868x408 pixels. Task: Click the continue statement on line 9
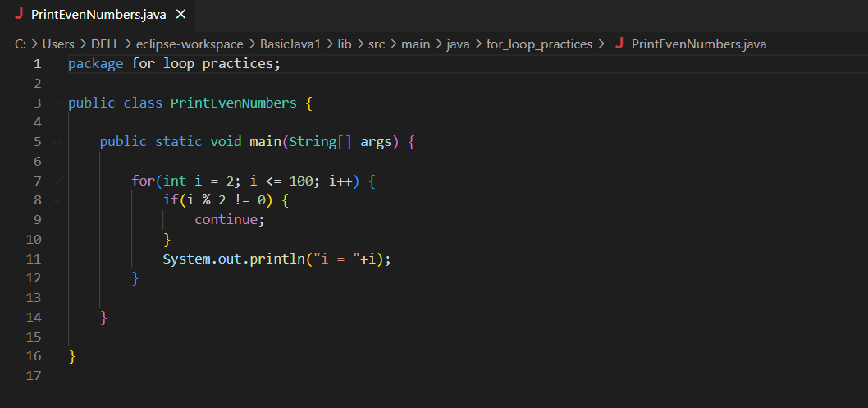click(x=226, y=220)
